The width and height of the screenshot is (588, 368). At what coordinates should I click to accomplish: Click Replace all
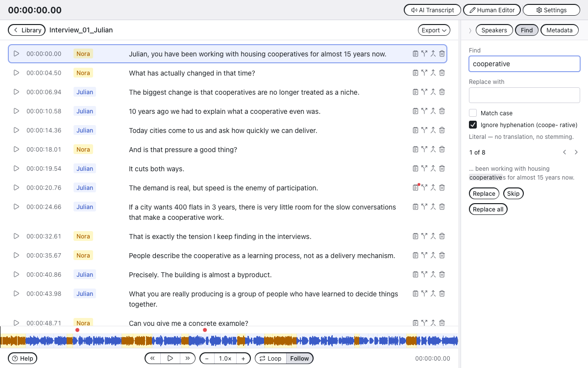[488, 209]
